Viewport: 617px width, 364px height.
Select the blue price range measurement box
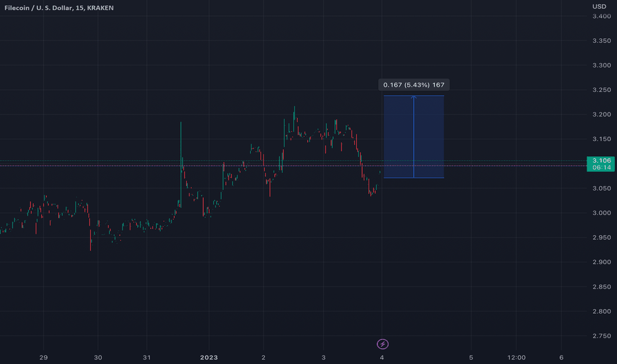(414, 136)
